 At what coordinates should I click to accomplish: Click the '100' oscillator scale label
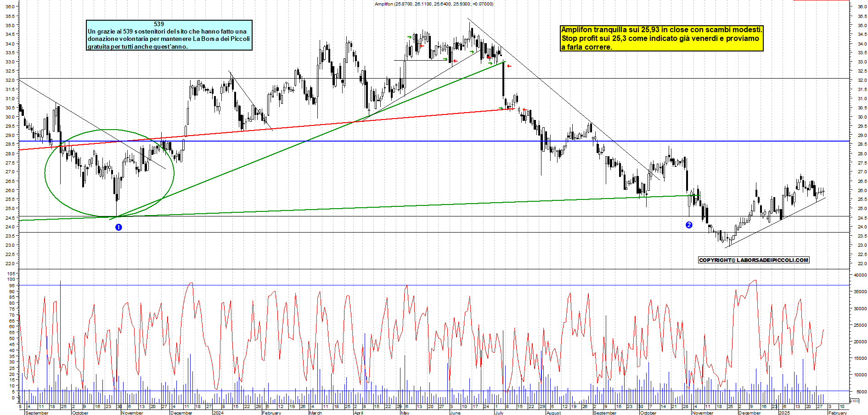[11, 279]
